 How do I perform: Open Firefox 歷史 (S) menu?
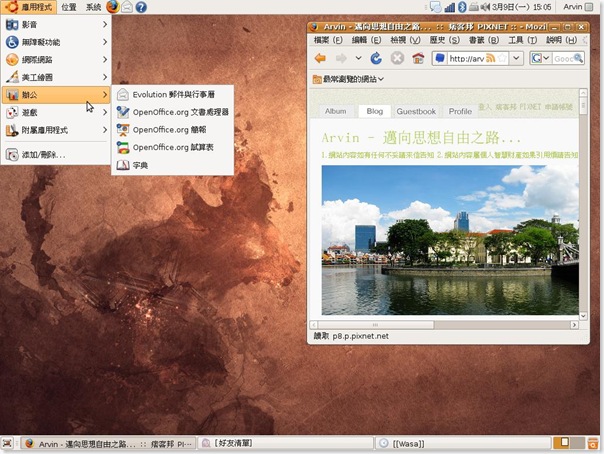click(x=445, y=40)
